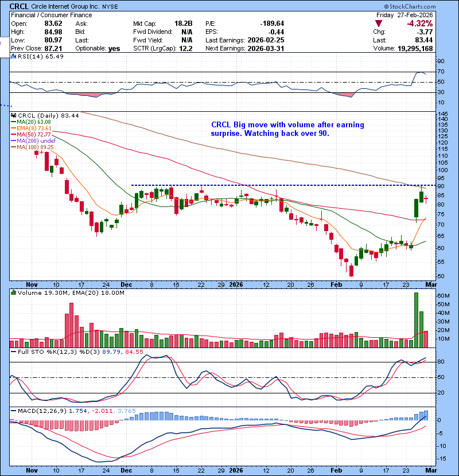Image resolution: width=459 pixels, height=476 pixels.
Task: Click the CRCL ticker symbol in the header
Action: tap(19, 6)
